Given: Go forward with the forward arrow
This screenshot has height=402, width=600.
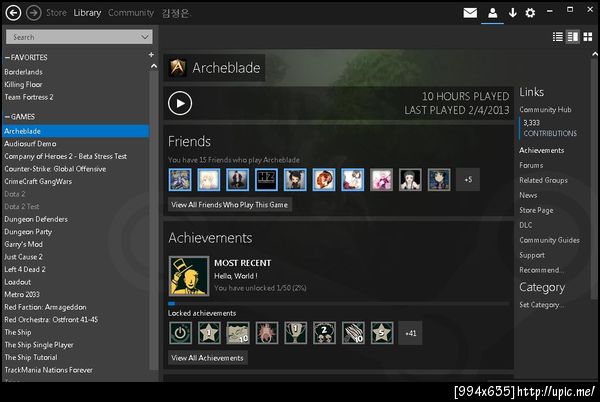Looking at the screenshot, I should pos(34,13).
